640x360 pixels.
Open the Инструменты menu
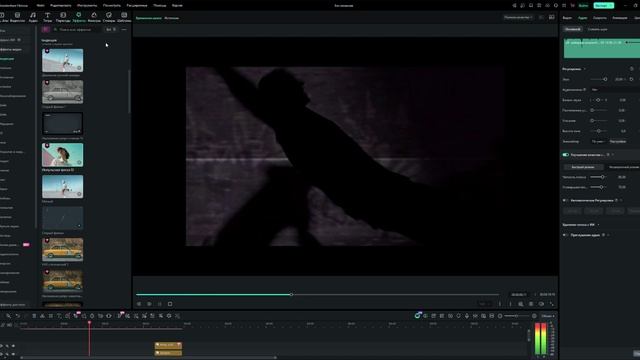[x=87, y=6]
